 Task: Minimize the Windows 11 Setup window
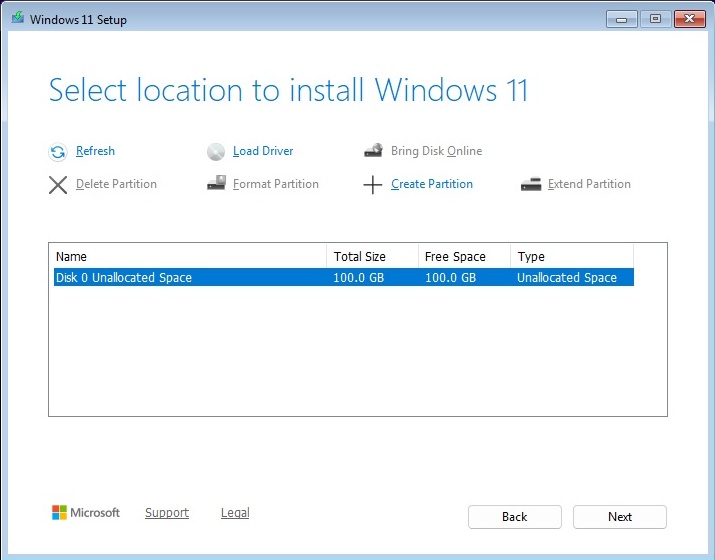622,19
